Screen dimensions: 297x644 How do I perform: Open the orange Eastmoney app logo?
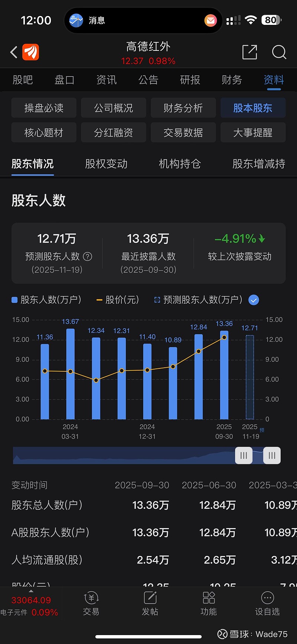click(31, 52)
